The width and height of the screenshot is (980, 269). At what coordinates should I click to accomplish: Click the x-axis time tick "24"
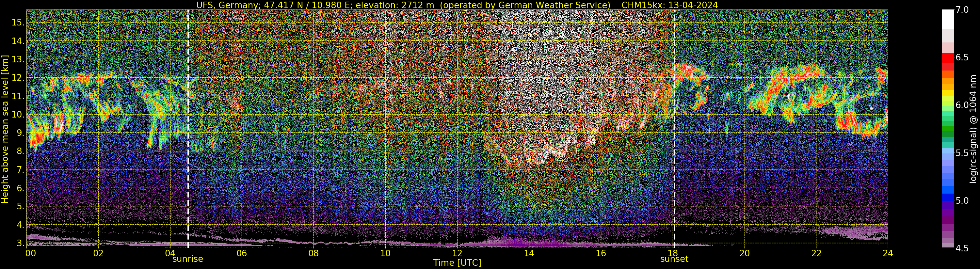(x=888, y=253)
